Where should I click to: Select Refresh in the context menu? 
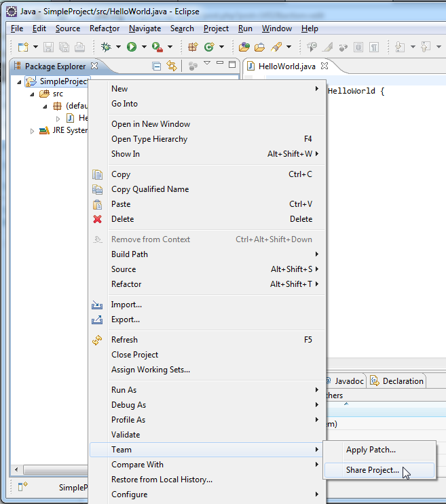click(x=208, y=340)
